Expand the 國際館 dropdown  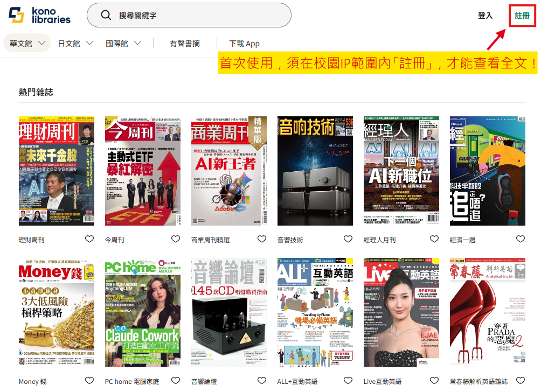123,43
